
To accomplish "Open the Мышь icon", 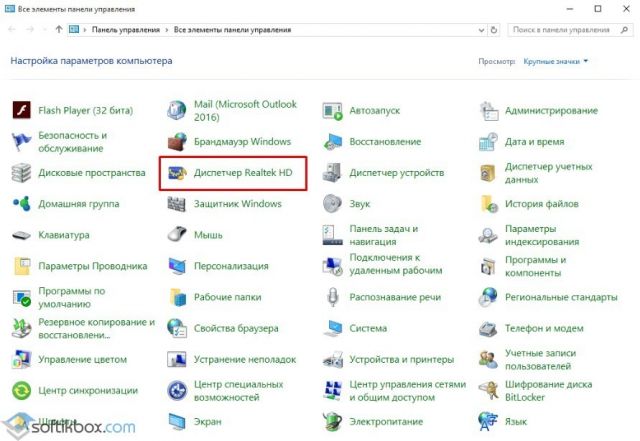I will tap(177, 235).
